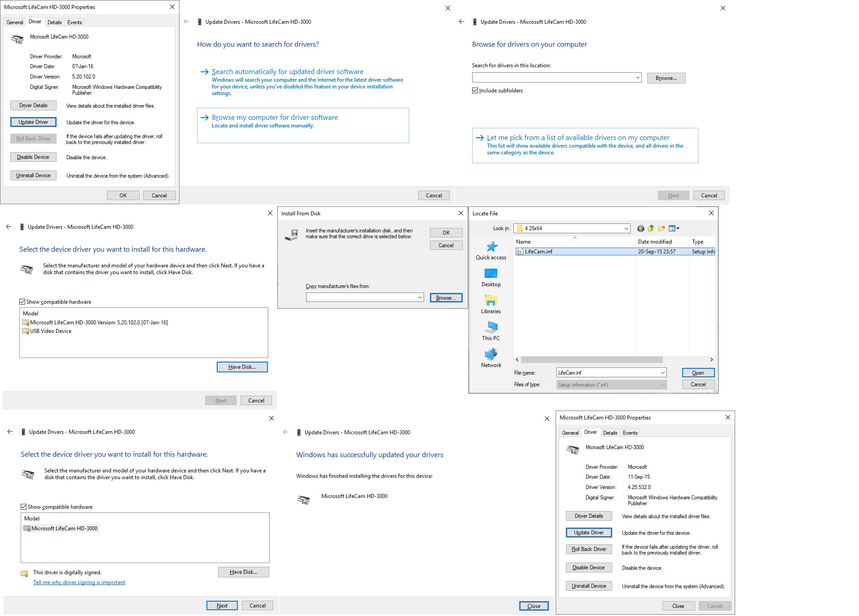
Task: Sort by the Date modified column header
Action: [662, 242]
